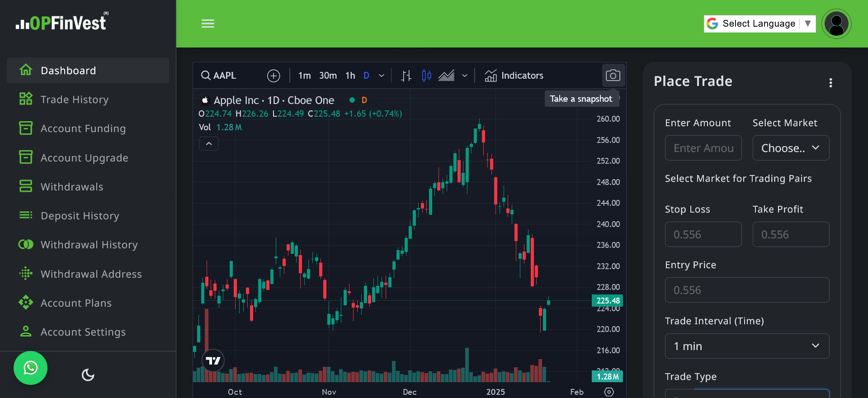Open Account Settings page
Image resolution: width=868 pixels, height=398 pixels.
[x=88, y=332]
